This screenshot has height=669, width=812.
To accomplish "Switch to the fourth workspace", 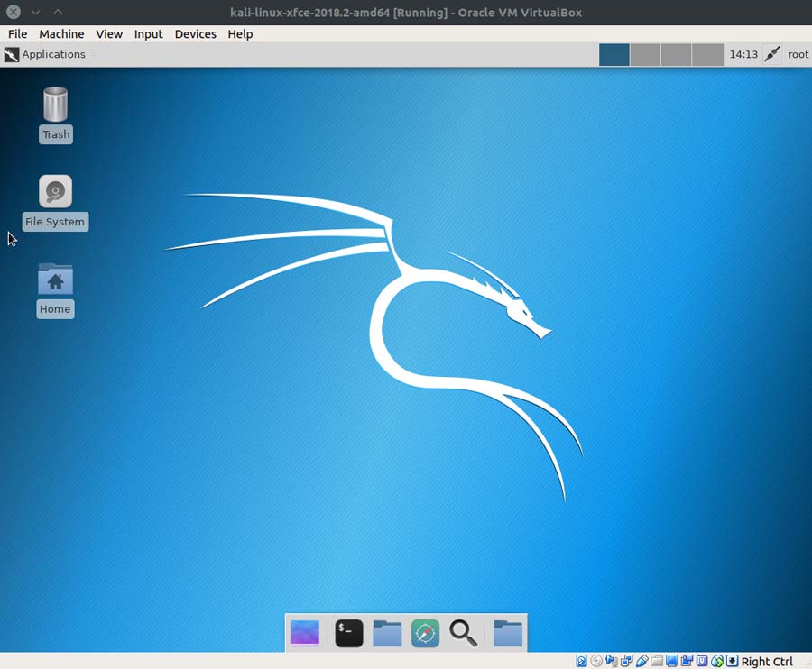I will pos(708,54).
